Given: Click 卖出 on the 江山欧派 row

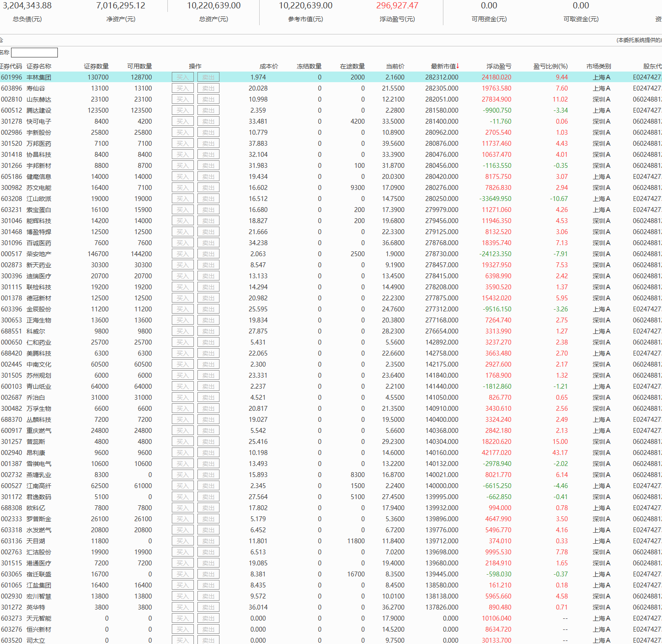Looking at the screenshot, I should (208, 199).
